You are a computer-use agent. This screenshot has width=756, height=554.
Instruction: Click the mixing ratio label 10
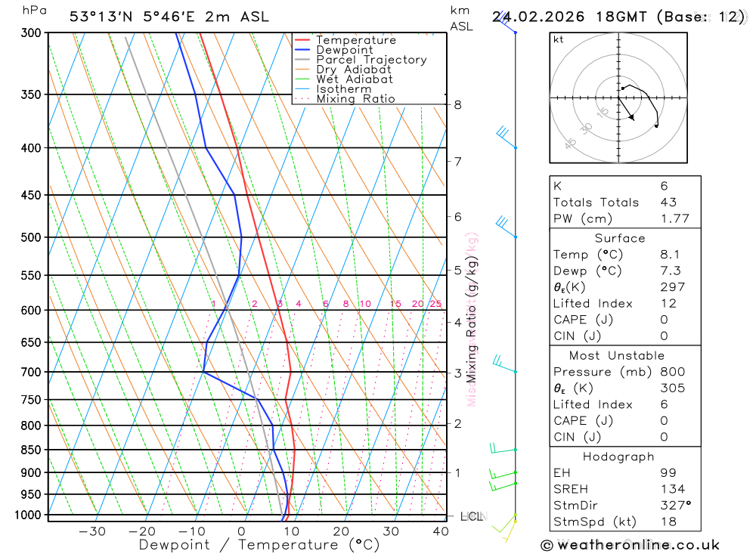(x=365, y=304)
